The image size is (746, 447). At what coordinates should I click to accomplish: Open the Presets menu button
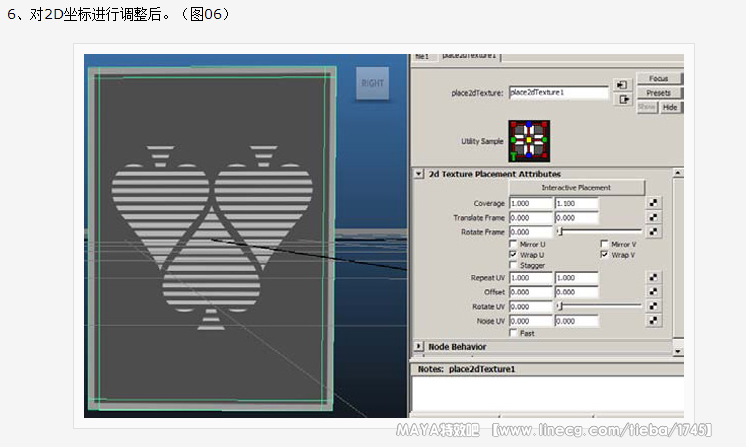click(x=658, y=93)
